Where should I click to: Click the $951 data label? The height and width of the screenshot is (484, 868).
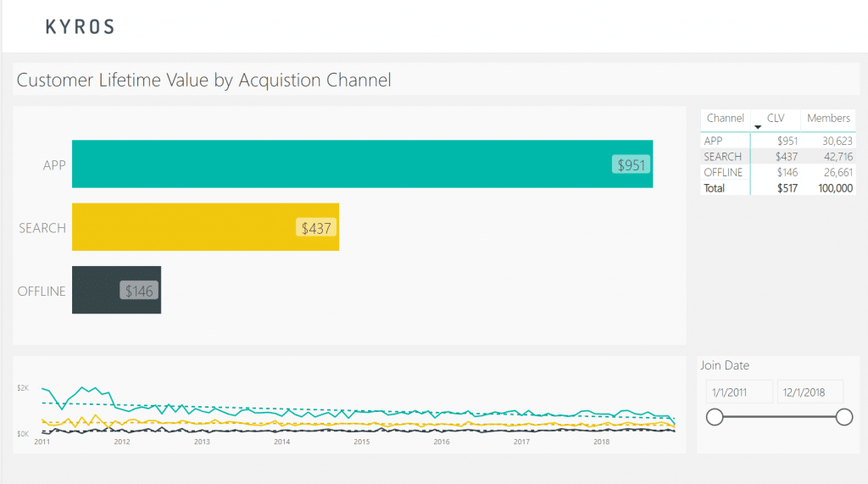[631, 164]
